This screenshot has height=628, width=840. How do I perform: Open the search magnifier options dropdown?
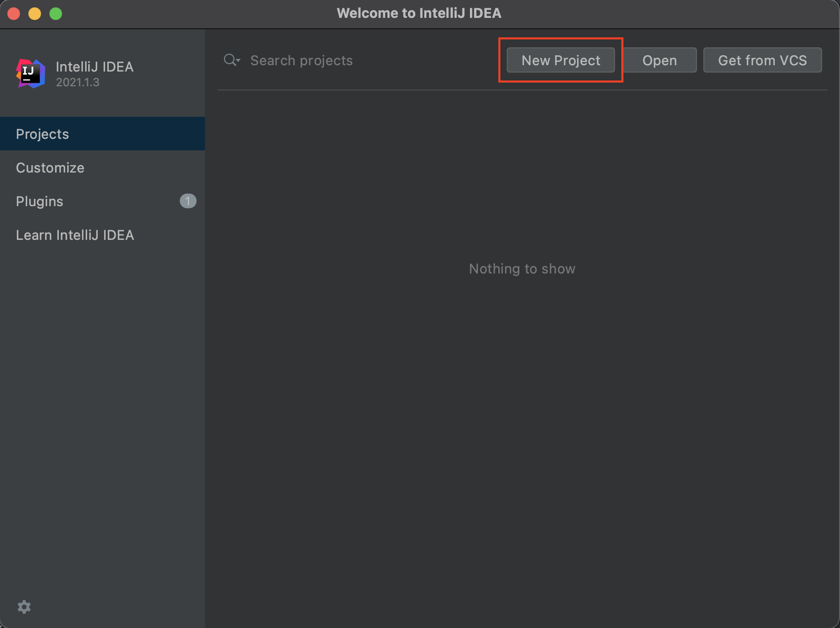click(232, 60)
